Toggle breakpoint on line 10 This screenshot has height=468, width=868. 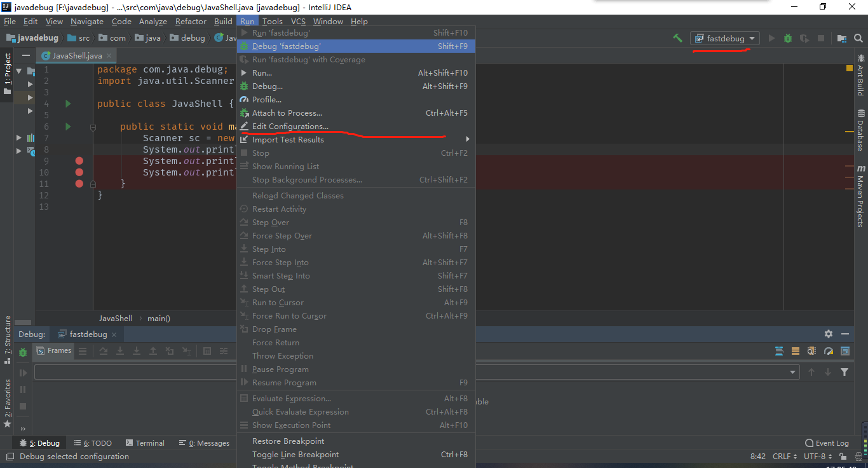(79, 172)
